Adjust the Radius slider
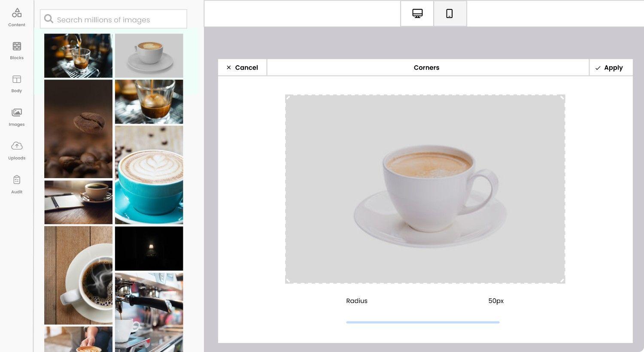The height and width of the screenshot is (352, 644). point(423,322)
